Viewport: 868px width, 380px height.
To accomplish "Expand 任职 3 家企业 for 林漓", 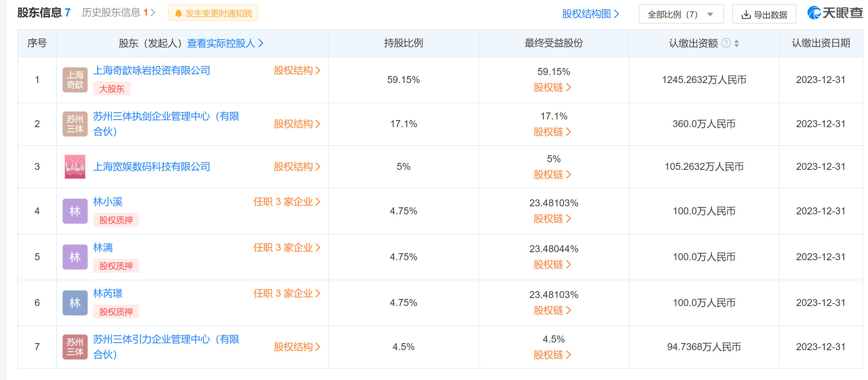I will pos(287,248).
